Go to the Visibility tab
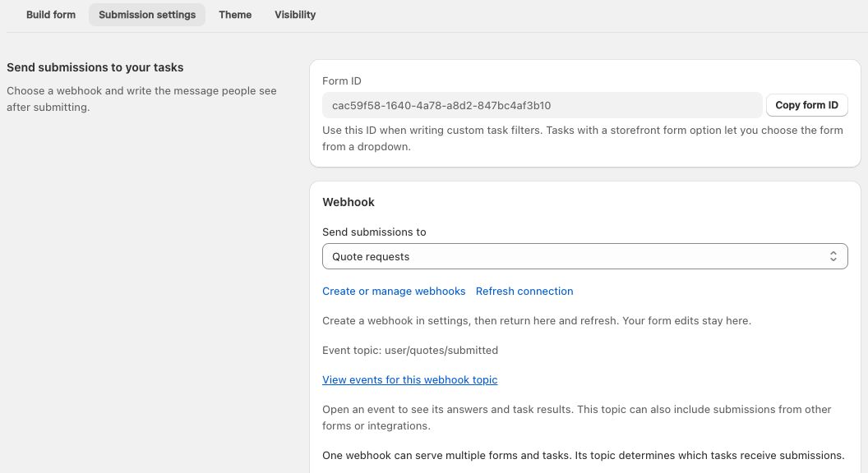This screenshot has height=473, width=868. 295,15
